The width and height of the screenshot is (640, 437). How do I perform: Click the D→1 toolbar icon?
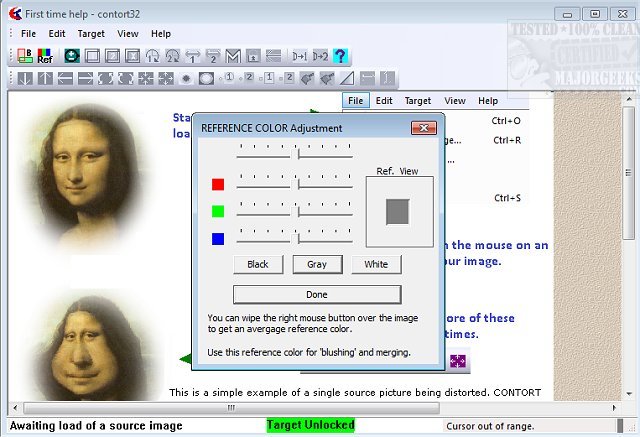pyautogui.click(x=300, y=56)
